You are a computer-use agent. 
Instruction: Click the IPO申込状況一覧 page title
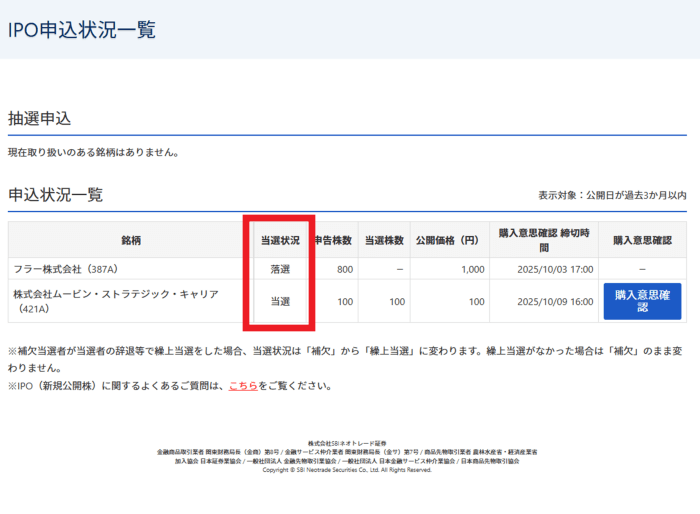click(x=82, y=29)
